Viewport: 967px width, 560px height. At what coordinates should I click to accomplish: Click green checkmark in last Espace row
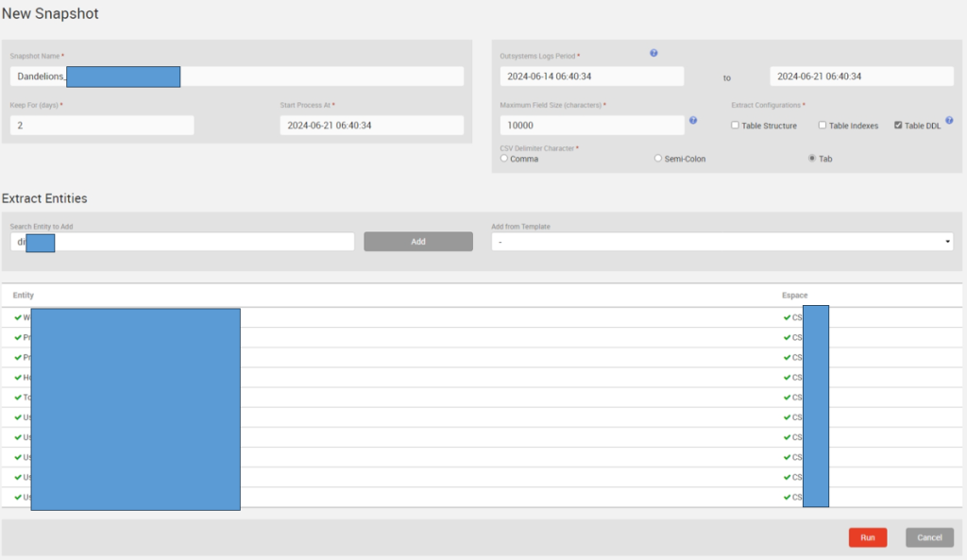[788, 497]
